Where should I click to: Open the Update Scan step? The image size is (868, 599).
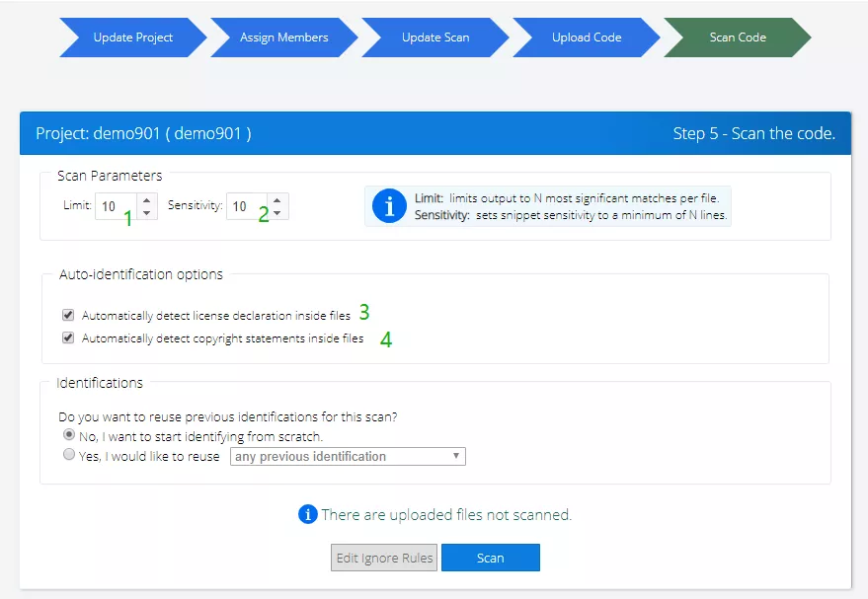pos(435,37)
